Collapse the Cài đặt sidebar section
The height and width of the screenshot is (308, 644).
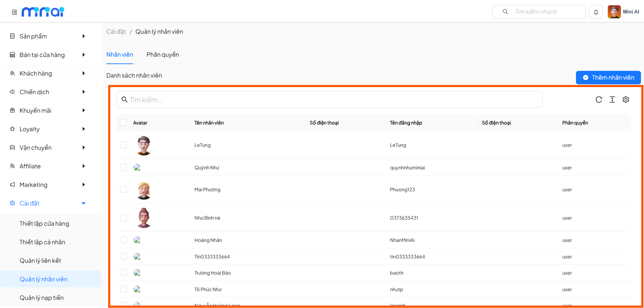click(x=84, y=203)
